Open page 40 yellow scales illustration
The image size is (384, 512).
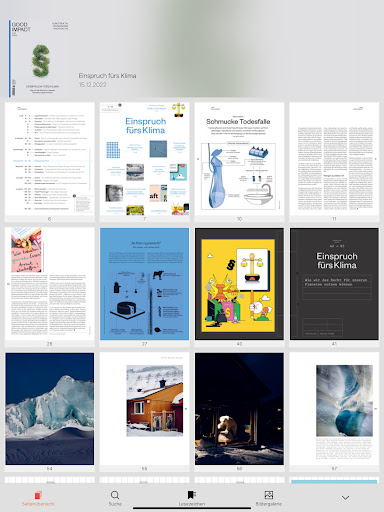tap(239, 284)
